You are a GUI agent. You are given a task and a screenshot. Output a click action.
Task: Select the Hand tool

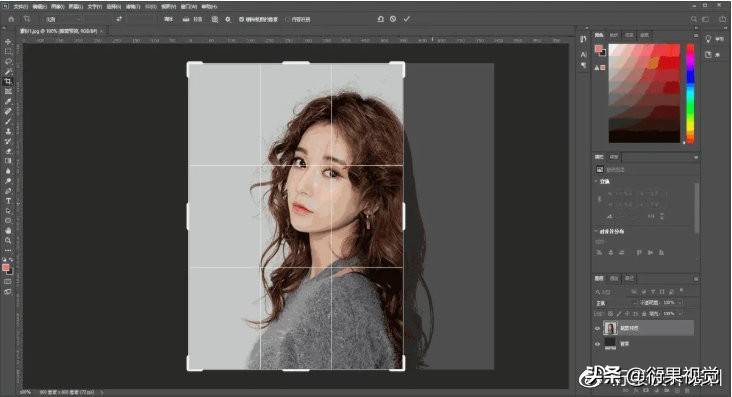pyautogui.click(x=8, y=230)
